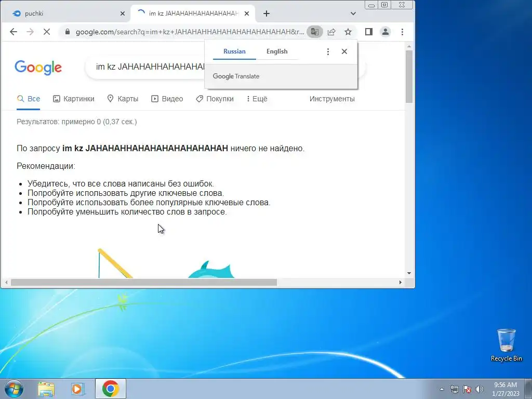The width and height of the screenshot is (532, 399).
Task: Select the Все search filter
Action: pyautogui.click(x=29, y=99)
